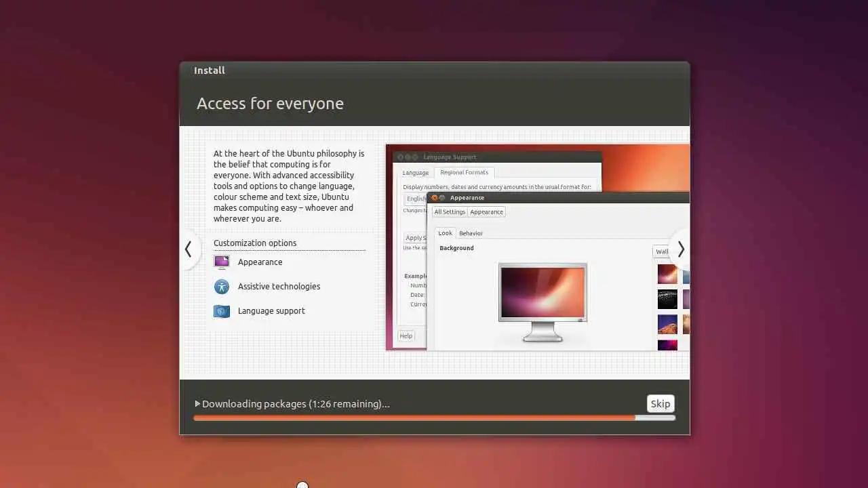Image resolution: width=868 pixels, height=488 pixels.
Task: Select the top red wallpaper thumbnail
Action: (667, 274)
